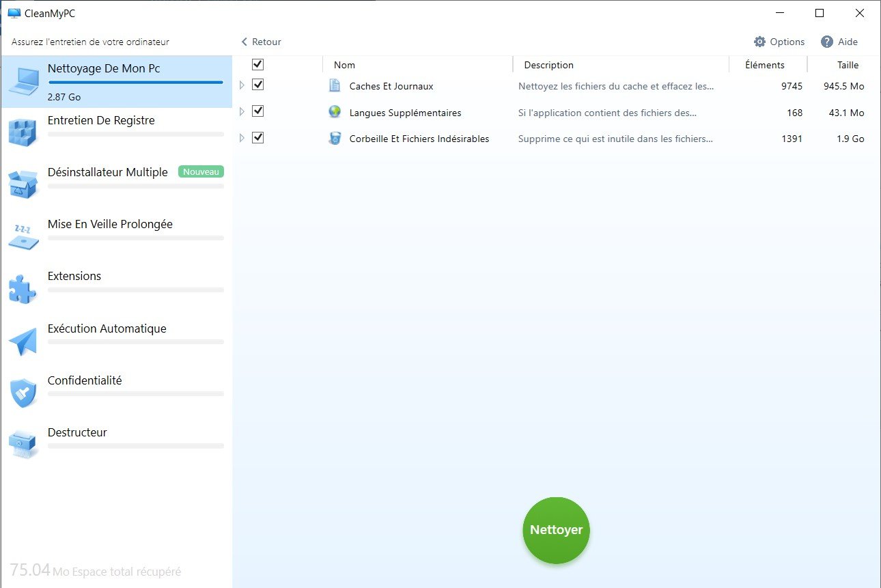Uncheck Corbeille Et Fichiers Indésirables checkbox
Viewport: 881px width, 588px height.
click(257, 137)
